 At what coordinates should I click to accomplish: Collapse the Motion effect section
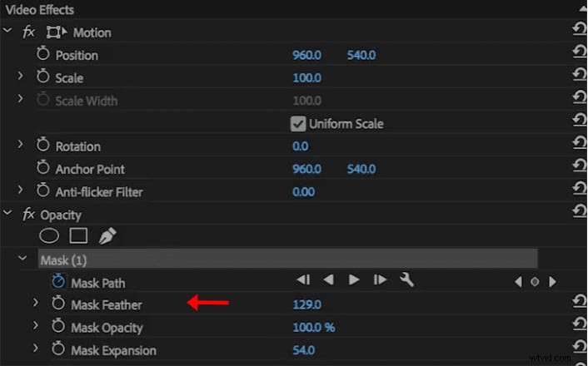(7, 30)
